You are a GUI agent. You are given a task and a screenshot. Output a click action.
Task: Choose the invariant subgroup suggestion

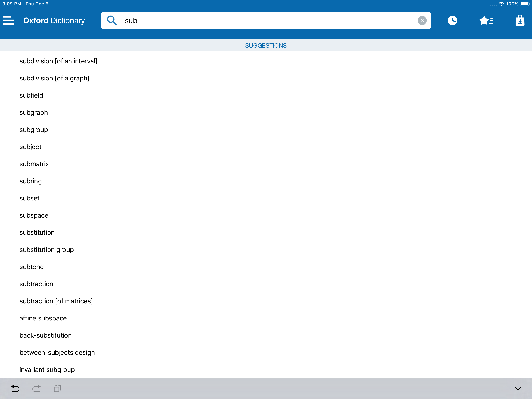[x=47, y=370]
